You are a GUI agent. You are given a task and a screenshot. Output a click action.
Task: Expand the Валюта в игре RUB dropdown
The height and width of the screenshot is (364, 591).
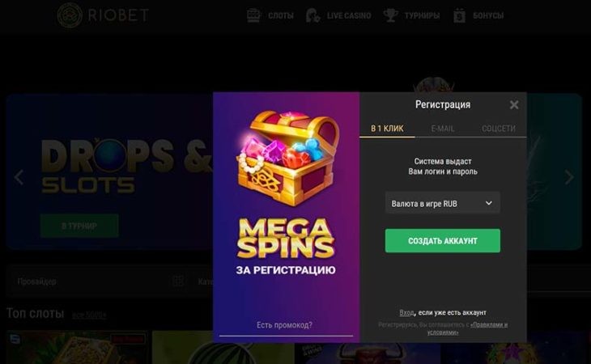point(443,203)
